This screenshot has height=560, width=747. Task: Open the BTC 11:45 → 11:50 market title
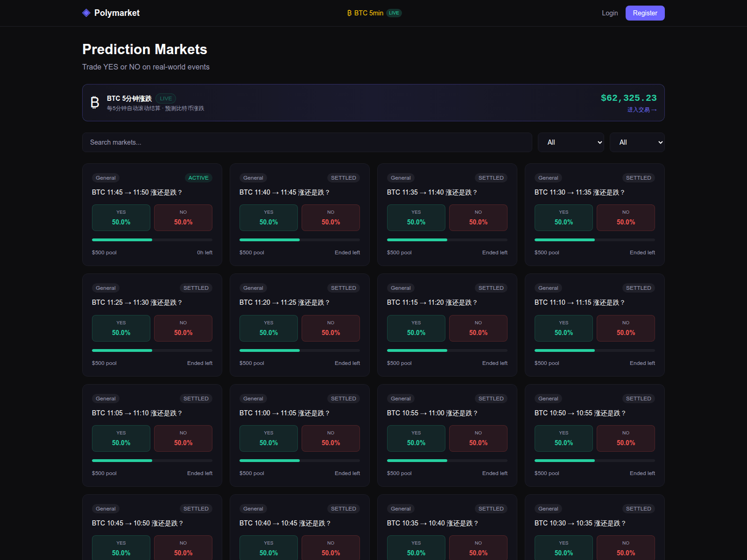coord(137,192)
